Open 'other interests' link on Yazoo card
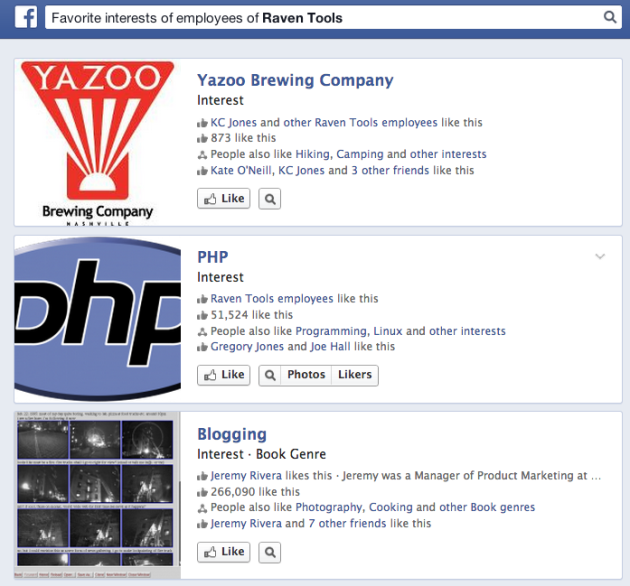This screenshot has width=630, height=586. click(448, 154)
